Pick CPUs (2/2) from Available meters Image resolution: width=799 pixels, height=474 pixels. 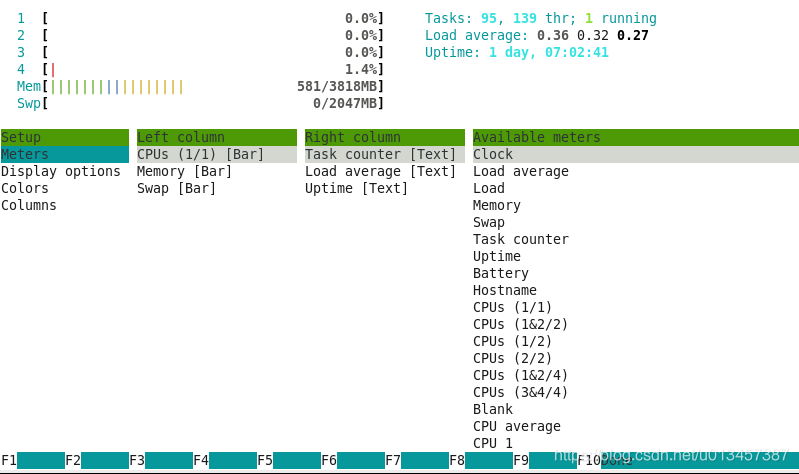click(512, 358)
